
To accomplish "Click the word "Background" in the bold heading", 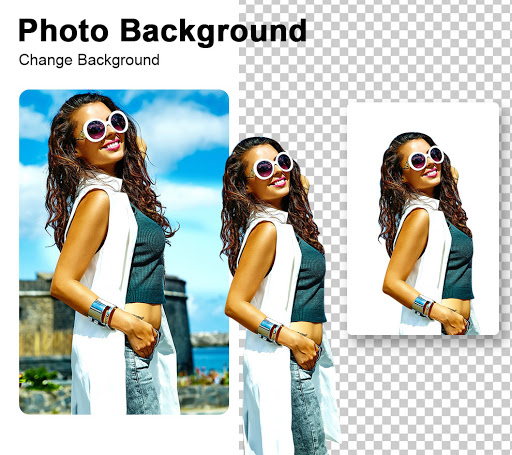I will click(213, 32).
